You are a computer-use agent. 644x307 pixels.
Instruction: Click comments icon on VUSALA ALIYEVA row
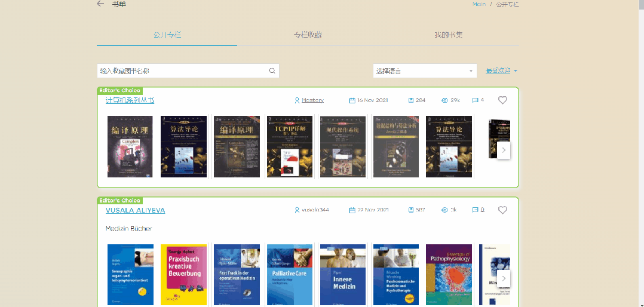[x=475, y=210]
